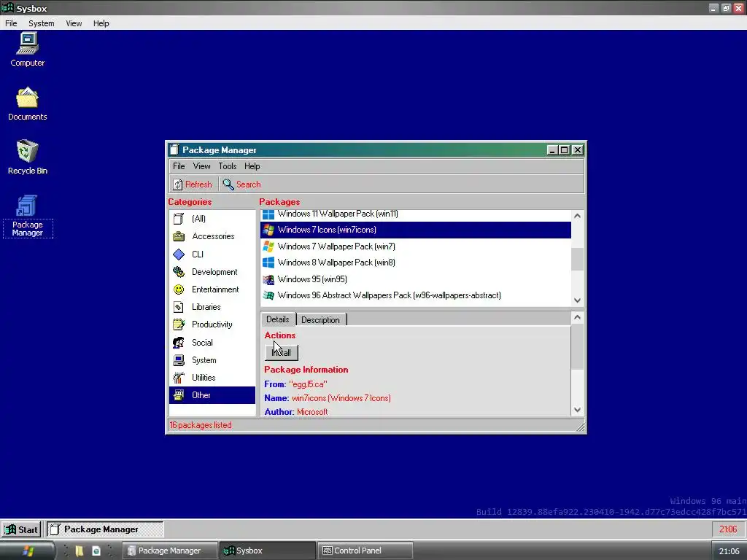Open the Sysbox System menu
This screenshot has width=747, height=560.
coord(42,23)
